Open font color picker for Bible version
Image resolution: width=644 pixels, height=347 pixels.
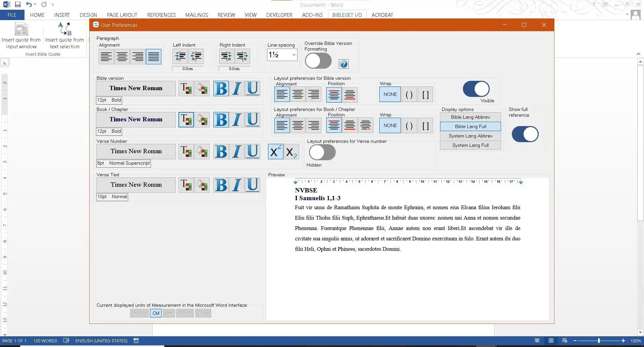[186, 89]
